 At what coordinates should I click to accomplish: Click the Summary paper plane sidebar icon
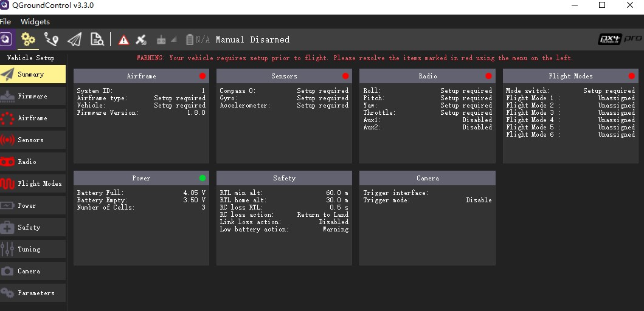click(7, 74)
